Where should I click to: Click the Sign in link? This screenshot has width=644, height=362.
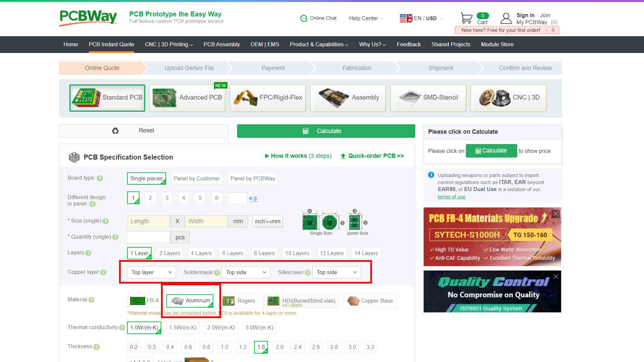click(x=526, y=15)
